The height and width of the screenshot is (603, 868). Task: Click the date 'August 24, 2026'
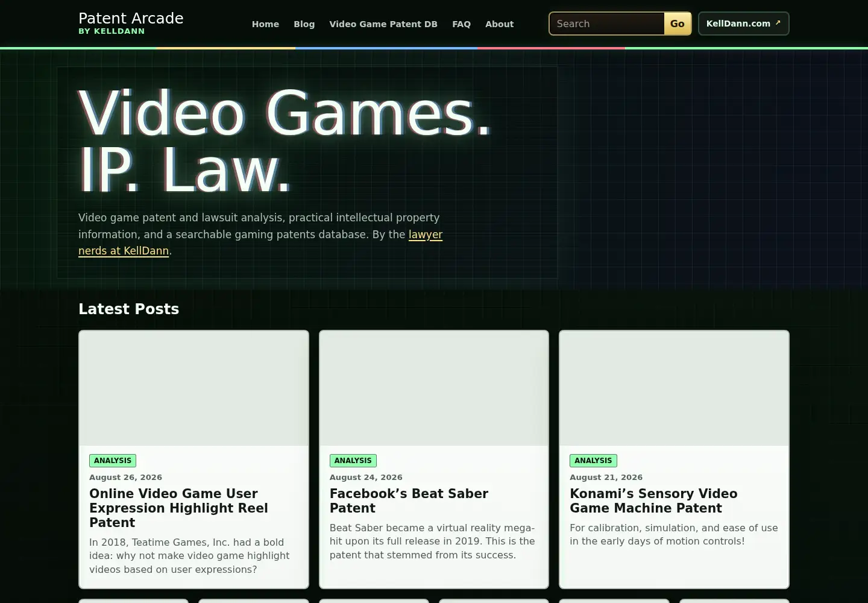[366, 477]
